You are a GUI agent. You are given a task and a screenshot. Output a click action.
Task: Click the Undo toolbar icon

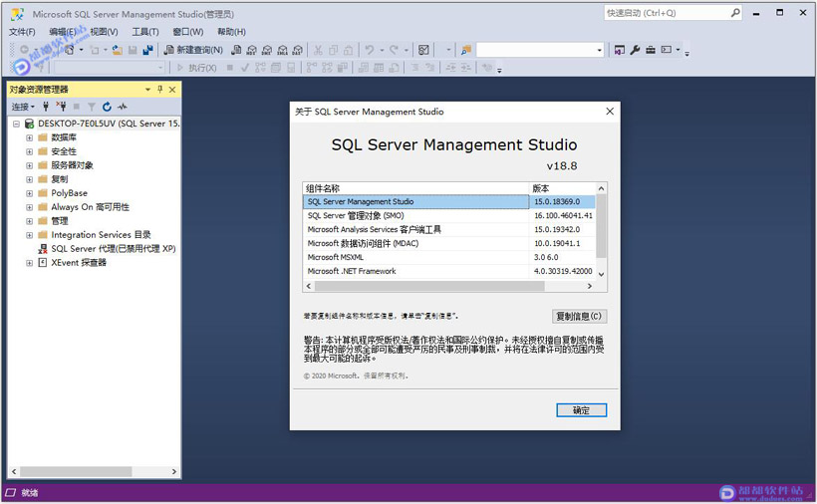[x=370, y=50]
